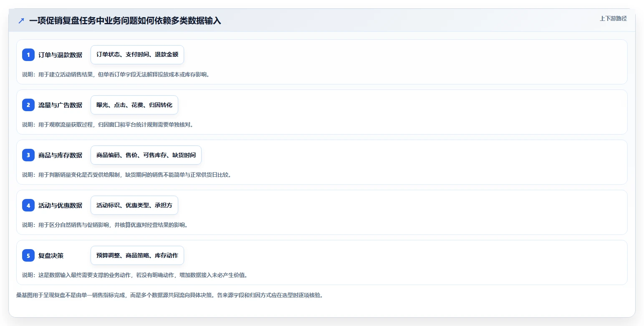Click the 活动与优惠数据 row title
The image size is (644, 326).
point(60,205)
